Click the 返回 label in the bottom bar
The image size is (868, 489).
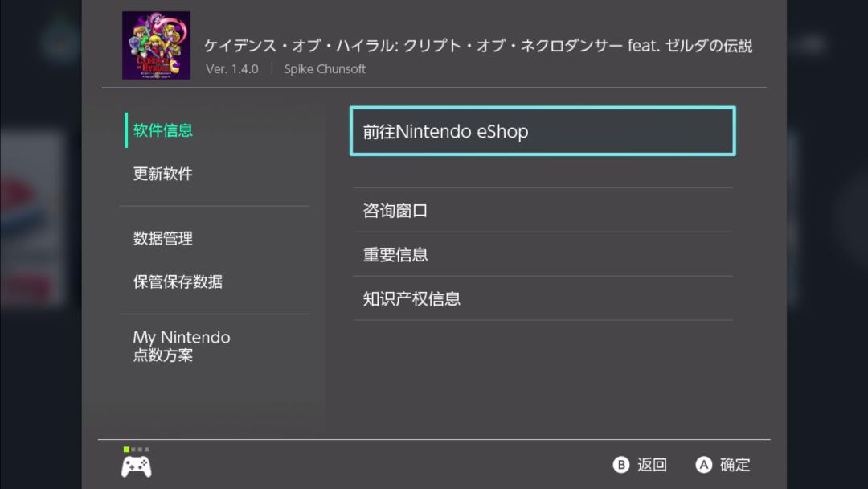tap(650, 465)
